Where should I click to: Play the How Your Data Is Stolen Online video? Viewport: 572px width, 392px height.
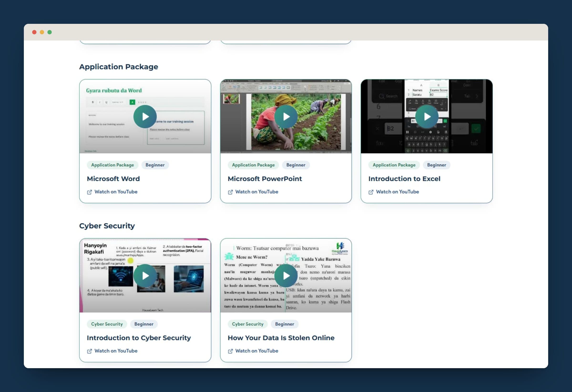click(x=286, y=276)
